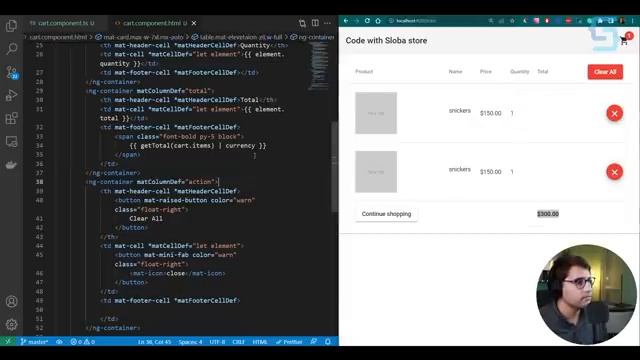Open the shopping cart icon in the store header

click(624, 40)
